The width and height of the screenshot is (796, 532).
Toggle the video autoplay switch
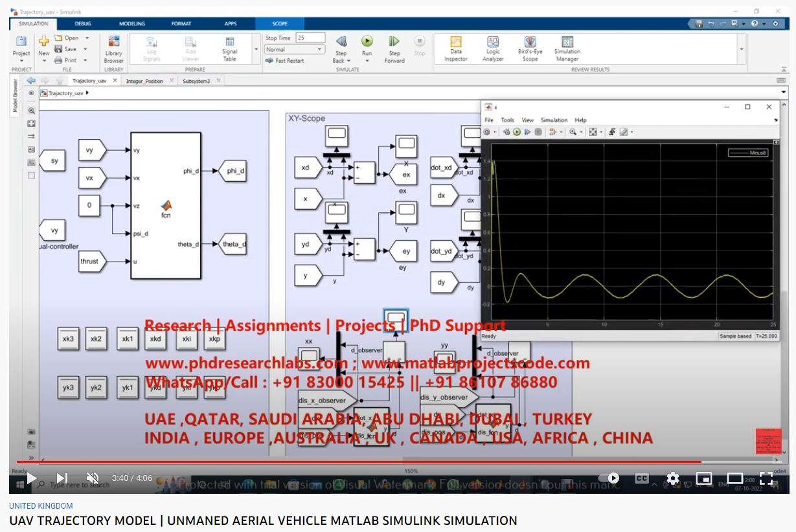pos(609,478)
